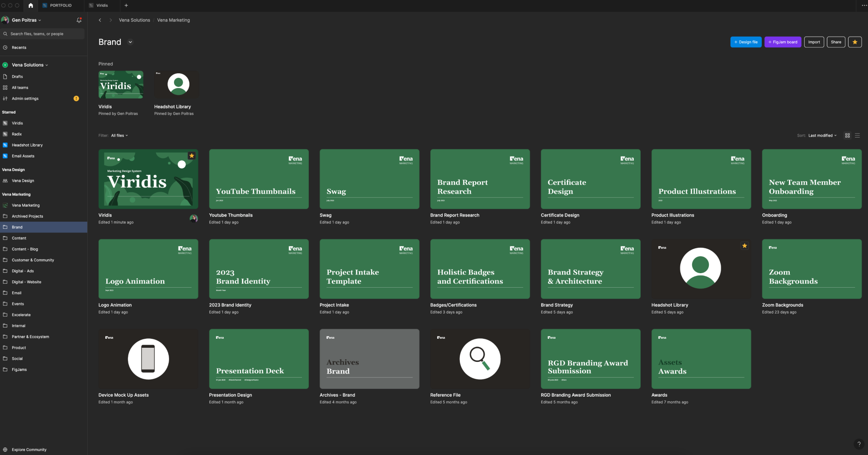Expand the Vena Solutions workspace dropdown
This screenshot has height=455, width=868.
click(x=30, y=65)
